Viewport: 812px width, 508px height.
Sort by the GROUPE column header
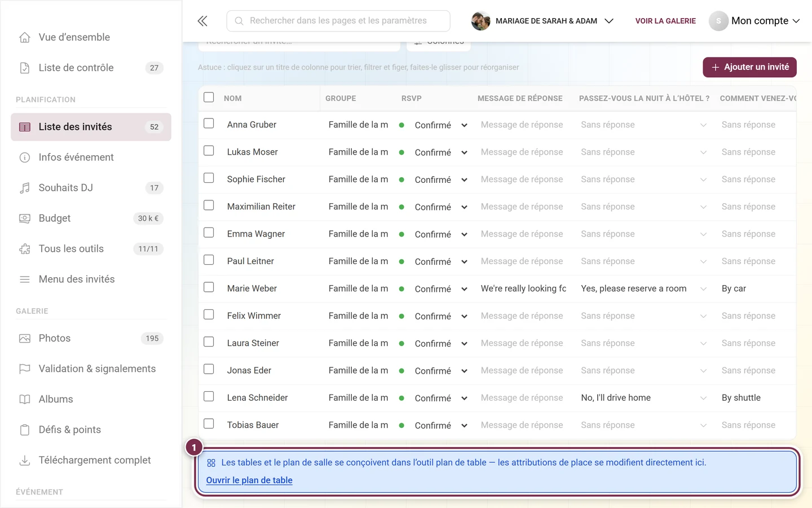click(341, 98)
